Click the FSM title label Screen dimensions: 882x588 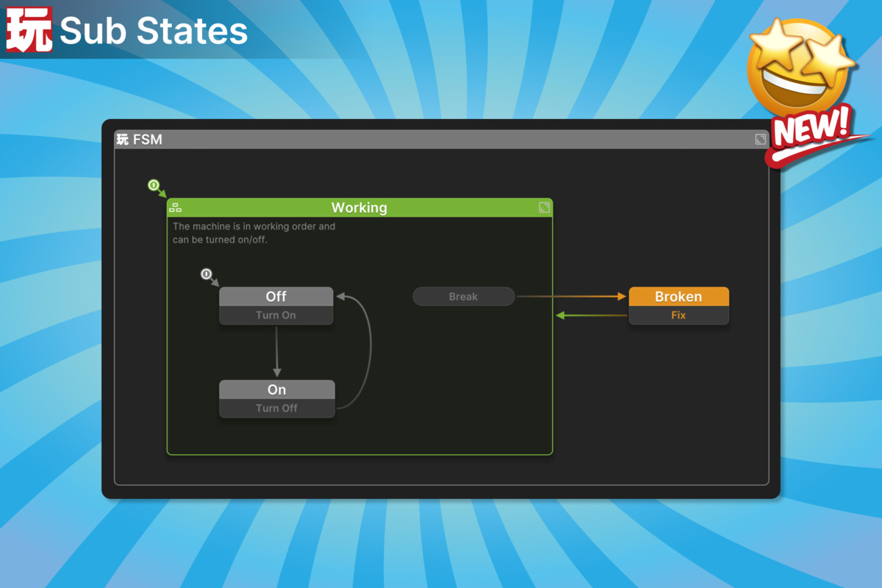click(148, 139)
